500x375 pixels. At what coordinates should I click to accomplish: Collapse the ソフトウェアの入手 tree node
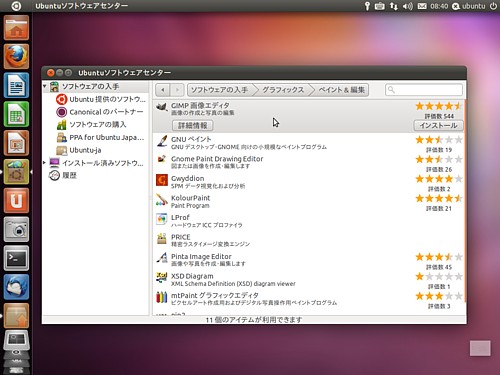(x=45, y=86)
